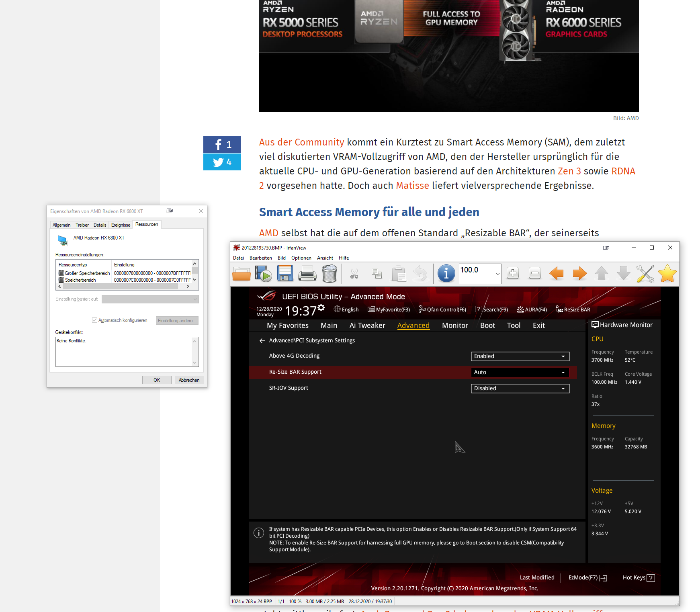Click MyFavorite(F3) in BIOS header
The width and height of the screenshot is (700, 612).
[x=389, y=309]
